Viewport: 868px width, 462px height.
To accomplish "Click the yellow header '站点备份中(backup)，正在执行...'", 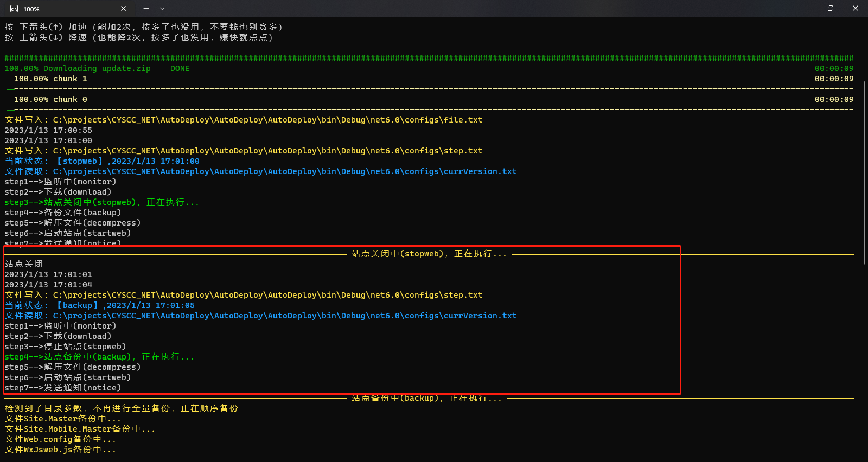I will click(x=427, y=398).
